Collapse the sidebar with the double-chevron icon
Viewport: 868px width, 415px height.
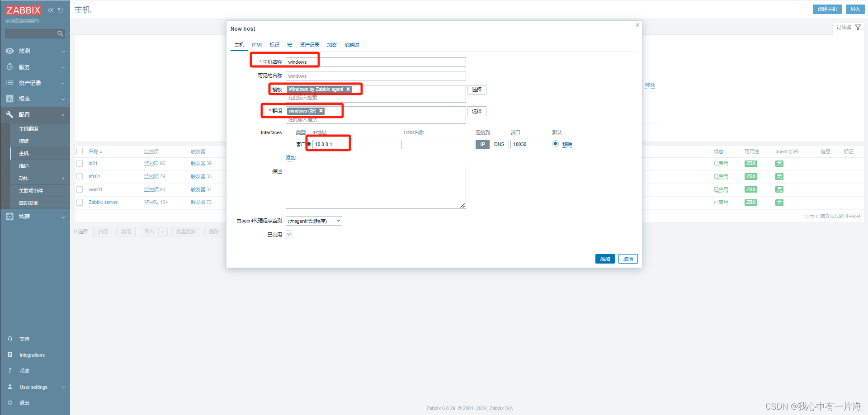pyautogui.click(x=51, y=10)
